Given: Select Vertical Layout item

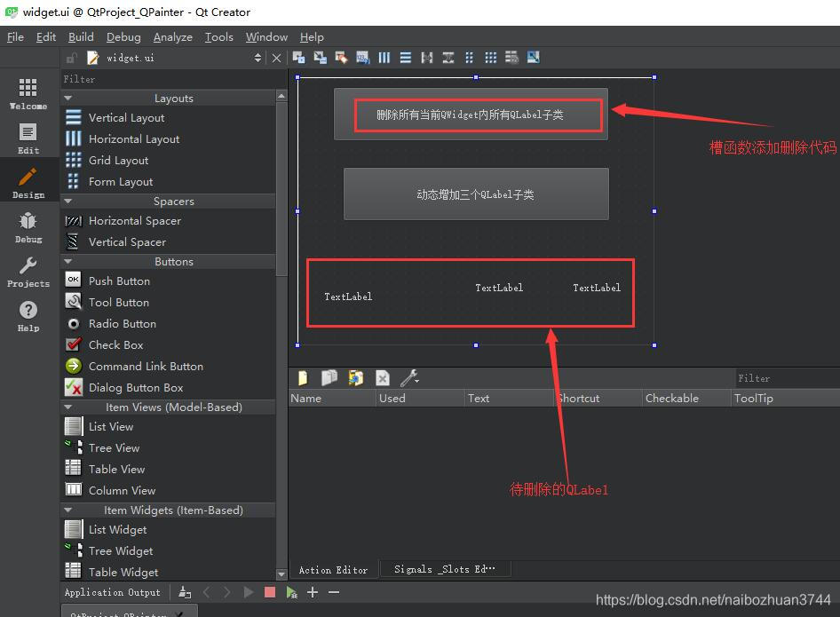Looking at the screenshot, I should 126,117.
